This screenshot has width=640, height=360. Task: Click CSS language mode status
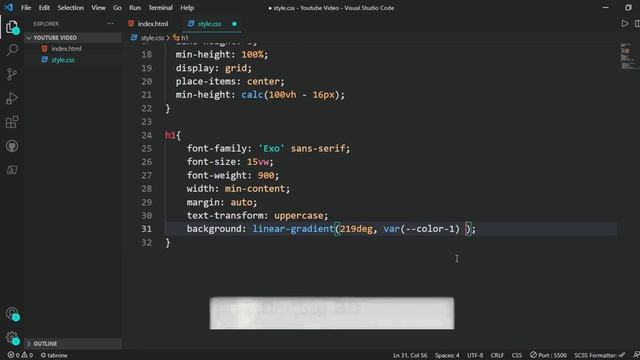coord(517,355)
